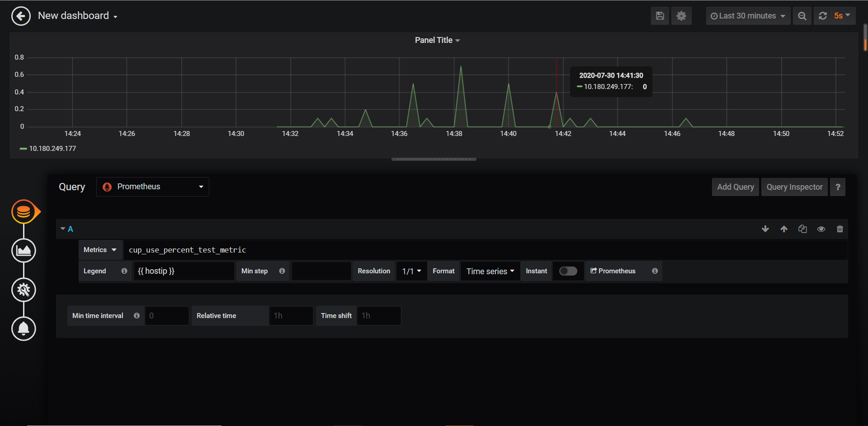Delete query A with trash icon

[840, 229]
